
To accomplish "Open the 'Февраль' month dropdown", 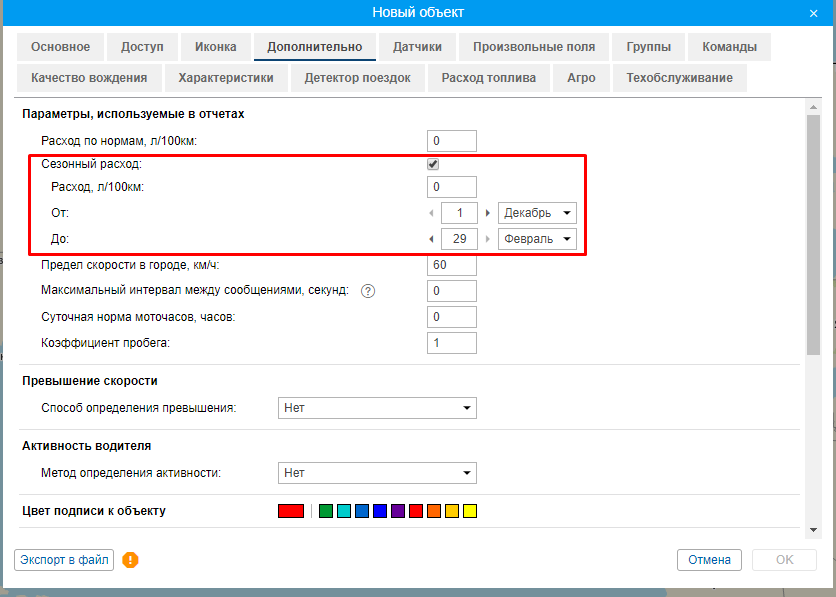I will [x=537, y=239].
